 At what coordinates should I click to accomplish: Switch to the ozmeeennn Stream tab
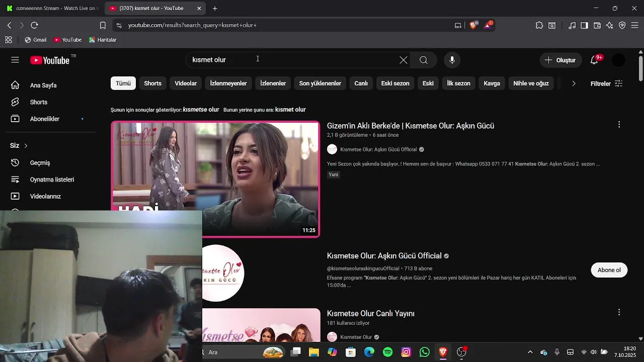tap(52, 9)
